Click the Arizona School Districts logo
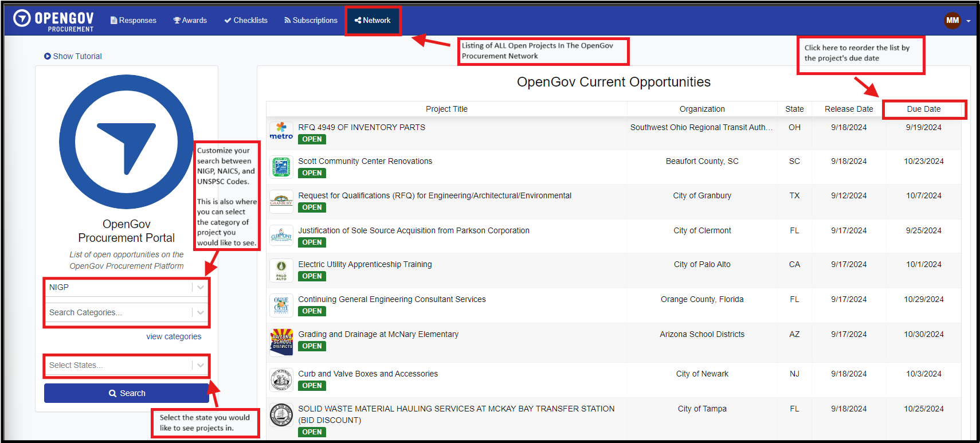Image resolution: width=980 pixels, height=443 pixels. 281,342
